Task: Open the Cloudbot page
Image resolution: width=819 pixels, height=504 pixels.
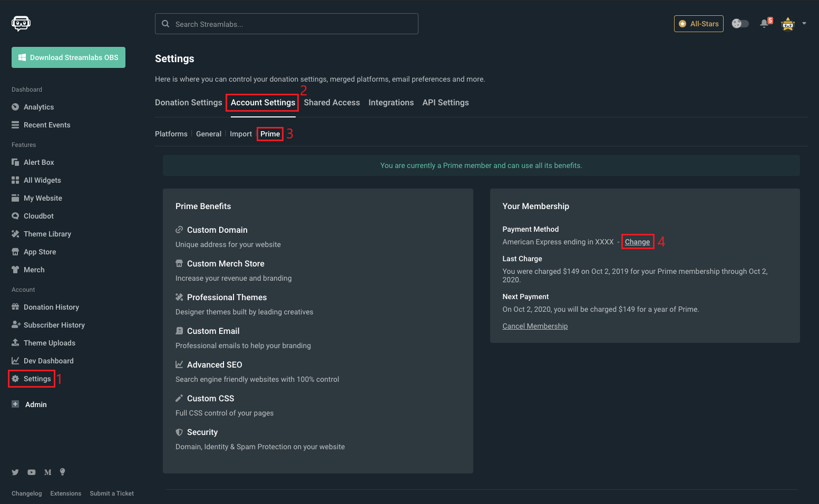Action: pyautogui.click(x=33, y=216)
